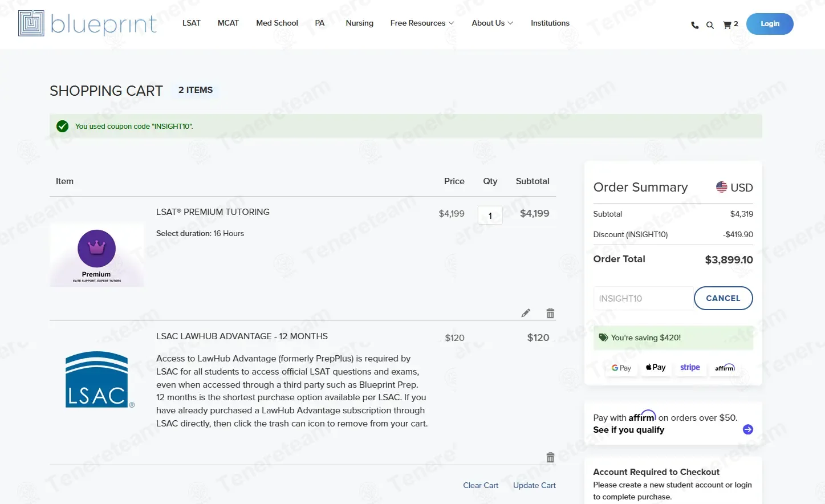Cancel the INSIGHT10 coupon code
Screen dimensions: 825x504
click(723, 298)
